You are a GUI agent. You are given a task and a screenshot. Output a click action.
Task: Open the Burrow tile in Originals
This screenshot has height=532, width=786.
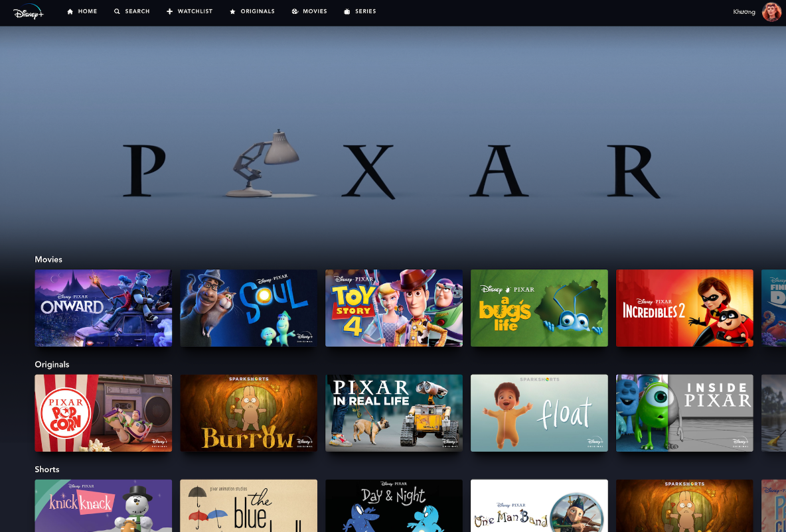click(x=249, y=413)
